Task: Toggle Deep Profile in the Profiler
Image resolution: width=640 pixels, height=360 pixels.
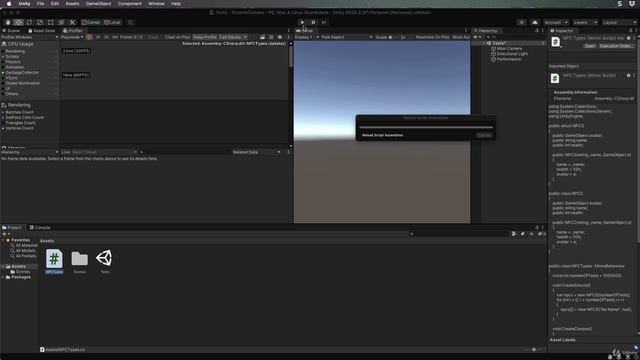Action: click(x=204, y=37)
